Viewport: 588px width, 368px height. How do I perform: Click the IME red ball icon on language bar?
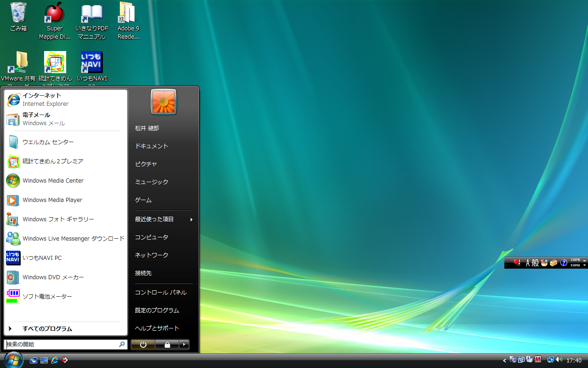click(517, 263)
